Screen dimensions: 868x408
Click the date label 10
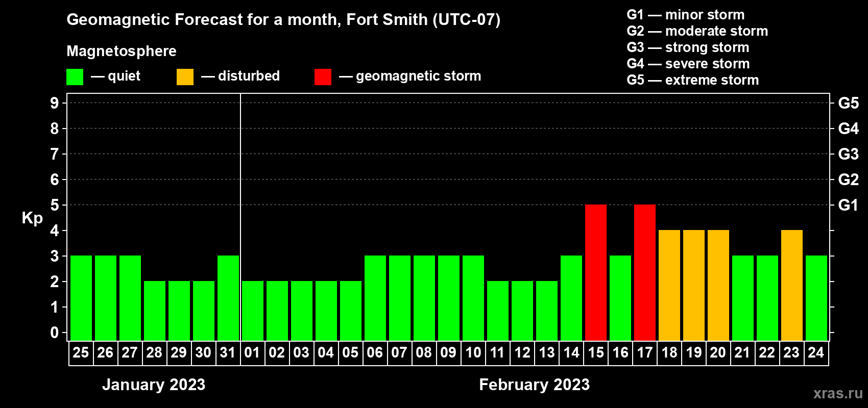pos(473,352)
